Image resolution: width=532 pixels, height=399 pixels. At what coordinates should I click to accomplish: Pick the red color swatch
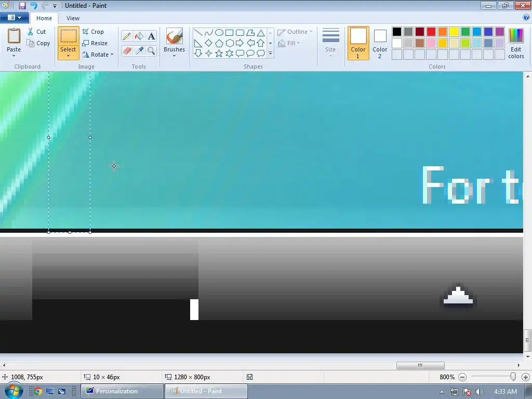(431, 32)
